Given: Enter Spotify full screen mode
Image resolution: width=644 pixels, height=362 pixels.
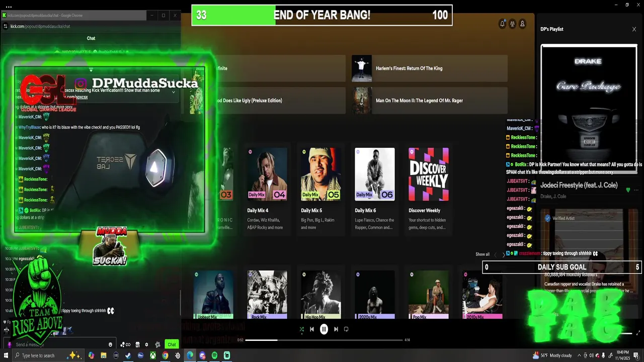Looking at the screenshot, I should [639, 333].
